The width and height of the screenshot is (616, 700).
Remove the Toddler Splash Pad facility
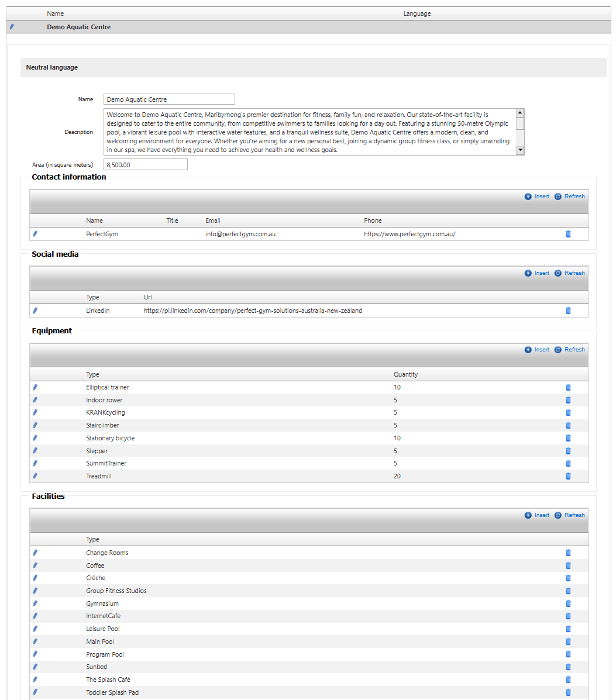[x=568, y=692]
